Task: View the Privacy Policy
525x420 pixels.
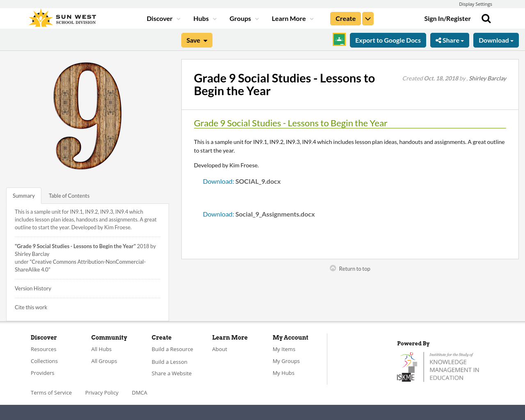Action: (102, 392)
